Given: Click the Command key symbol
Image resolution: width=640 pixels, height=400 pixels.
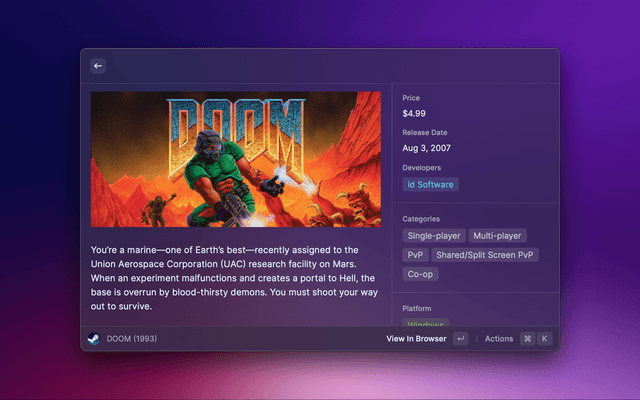Looking at the screenshot, I should pos(527,339).
